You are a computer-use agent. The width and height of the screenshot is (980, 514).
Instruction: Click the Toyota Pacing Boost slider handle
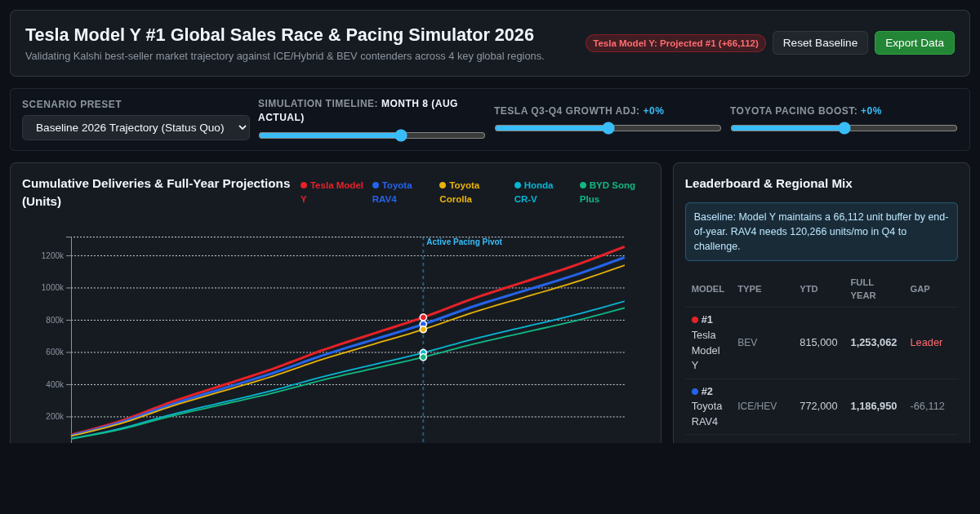(x=844, y=128)
